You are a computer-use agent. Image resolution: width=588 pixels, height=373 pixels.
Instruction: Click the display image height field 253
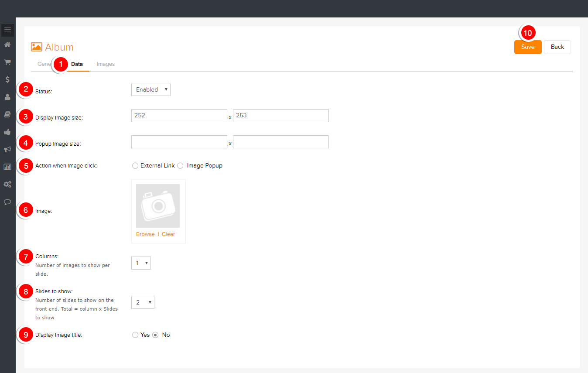(281, 116)
